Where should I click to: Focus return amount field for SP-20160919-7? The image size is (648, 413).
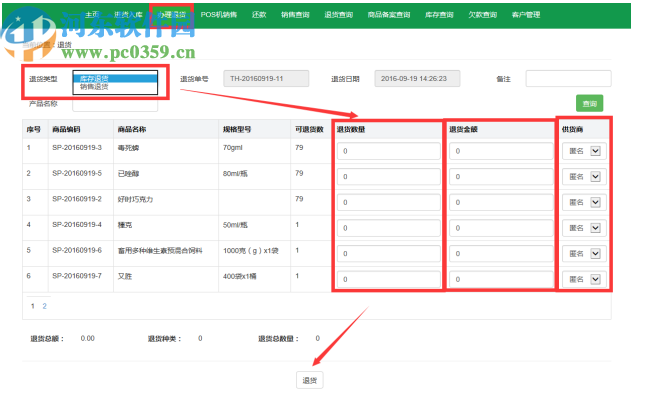tap(501, 279)
